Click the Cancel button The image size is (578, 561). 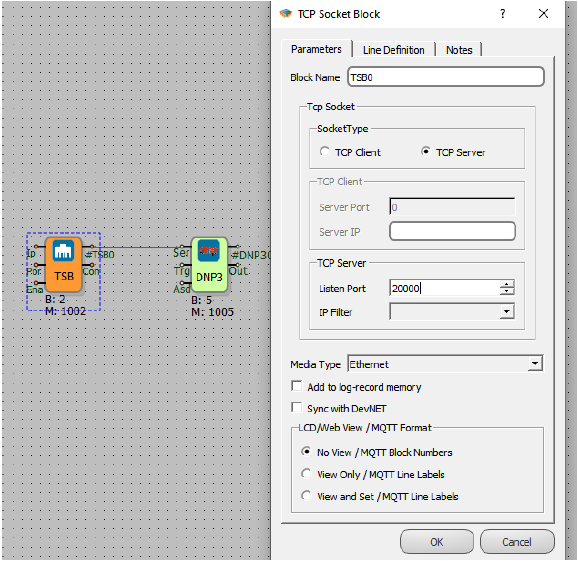[x=517, y=542]
